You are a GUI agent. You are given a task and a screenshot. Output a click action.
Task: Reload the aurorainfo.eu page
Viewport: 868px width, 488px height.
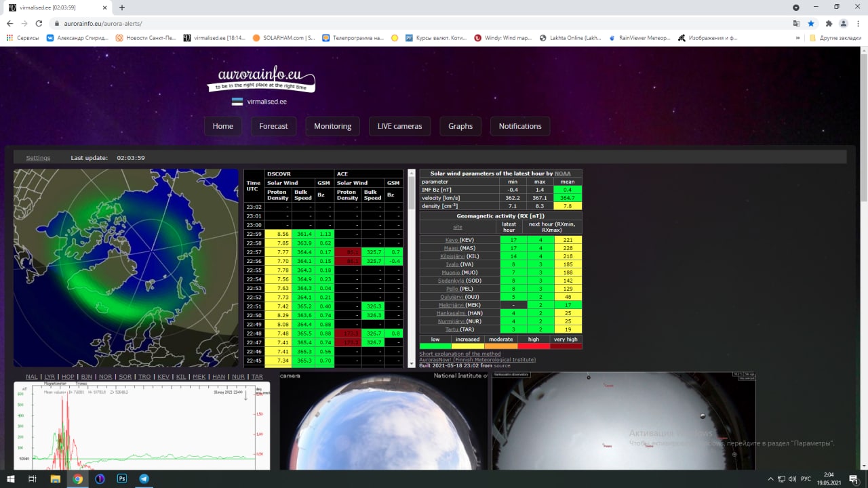point(39,23)
